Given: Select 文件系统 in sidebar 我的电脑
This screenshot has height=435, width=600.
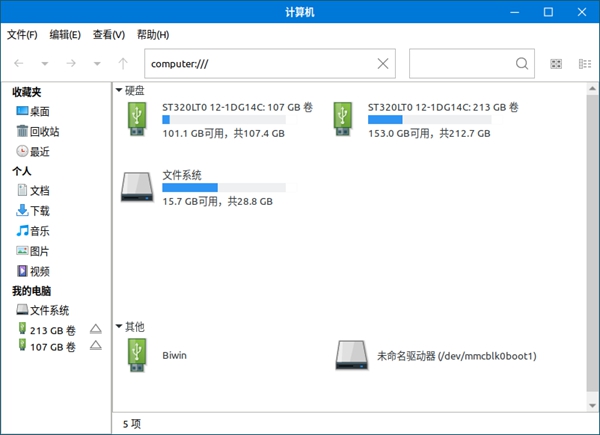Looking at the screenshot, I should [x=43, y=310].
